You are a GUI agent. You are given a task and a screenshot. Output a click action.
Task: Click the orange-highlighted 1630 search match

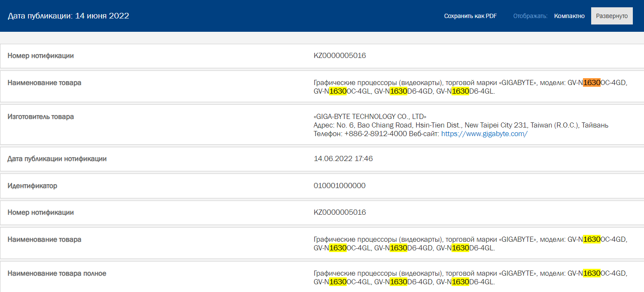click(592, 83)
